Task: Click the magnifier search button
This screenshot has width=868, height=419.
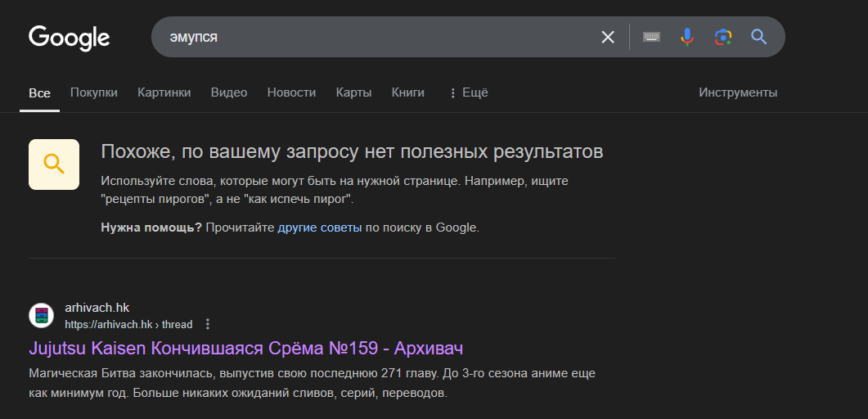Action: click(x=758, y=37)
